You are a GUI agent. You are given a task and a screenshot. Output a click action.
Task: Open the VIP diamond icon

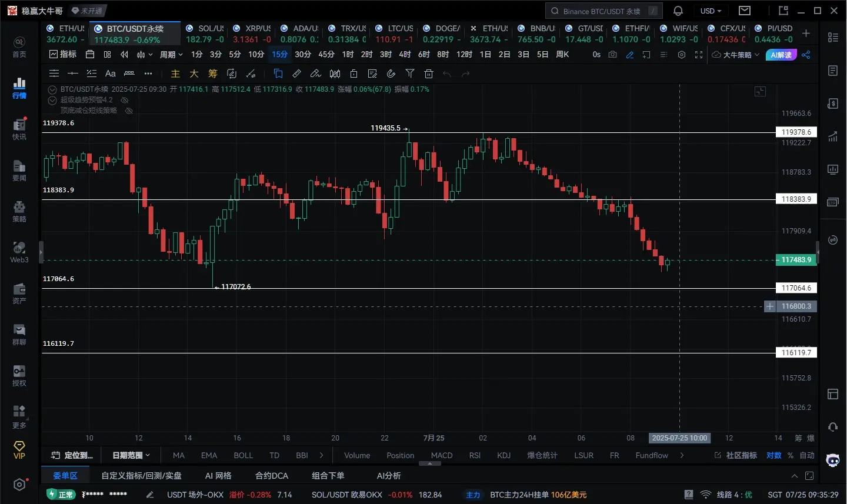[19, 450]
